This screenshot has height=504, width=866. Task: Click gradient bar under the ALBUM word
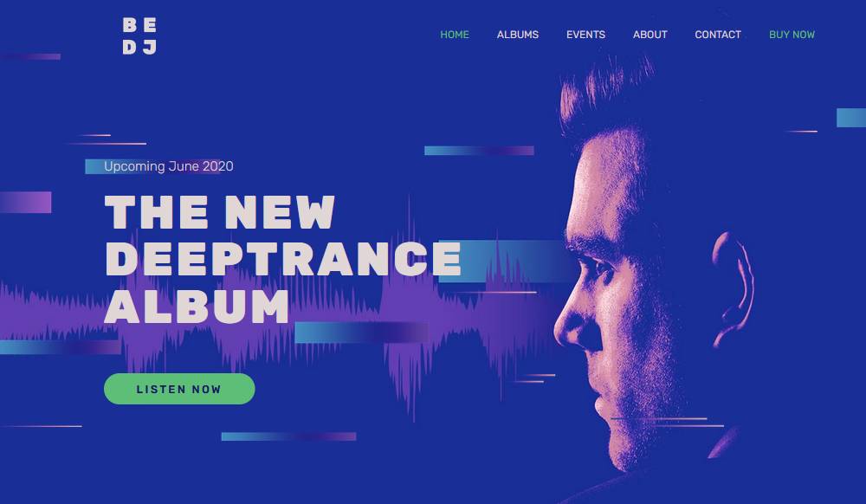[361, 333]
